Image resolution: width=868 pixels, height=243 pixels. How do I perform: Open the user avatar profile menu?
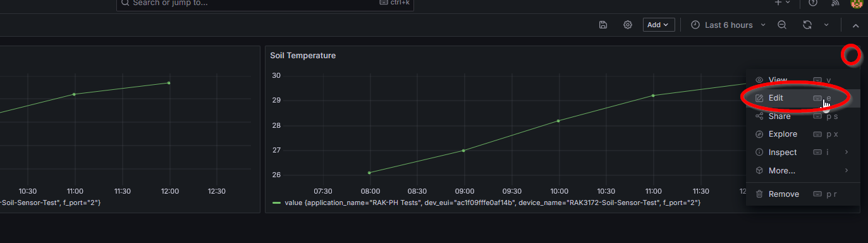(857, 3)
